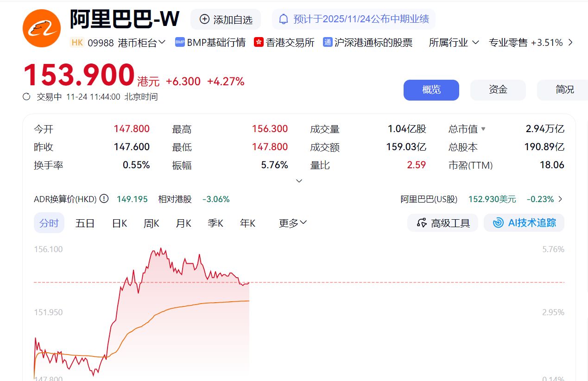Expand the 港币柜台 counter dropdown
This screenshot has width=588, height=381.
162,43
